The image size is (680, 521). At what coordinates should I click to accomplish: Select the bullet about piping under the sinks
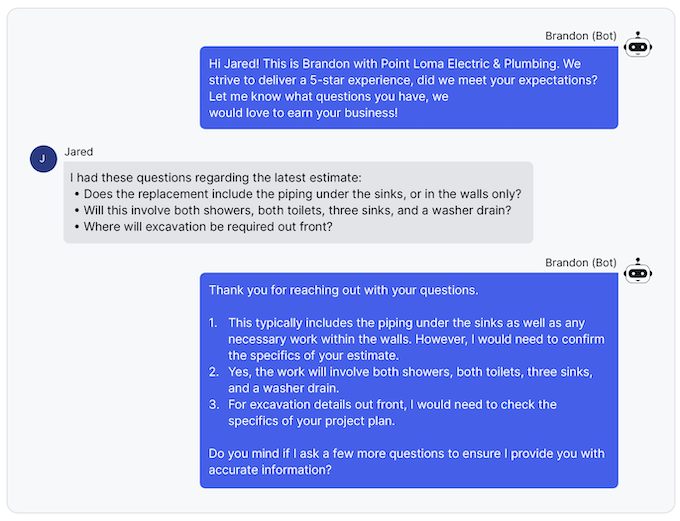click(x=302, y=194)
